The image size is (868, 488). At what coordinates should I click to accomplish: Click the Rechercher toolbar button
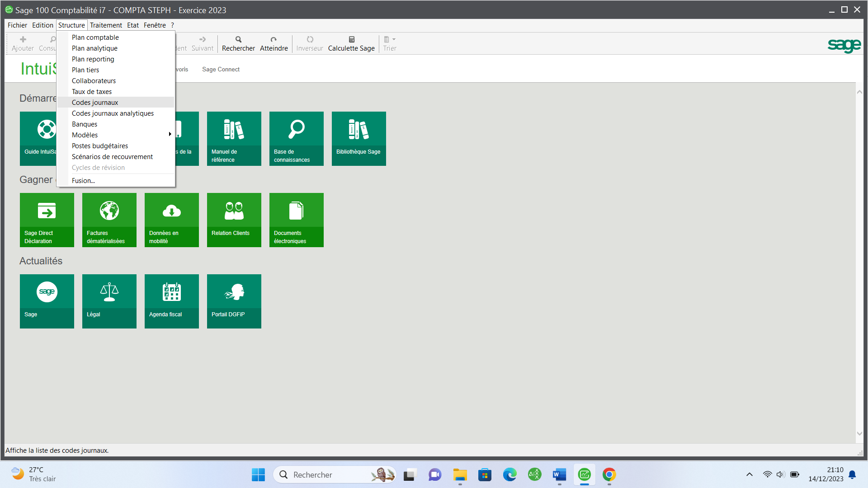point(238,44)
